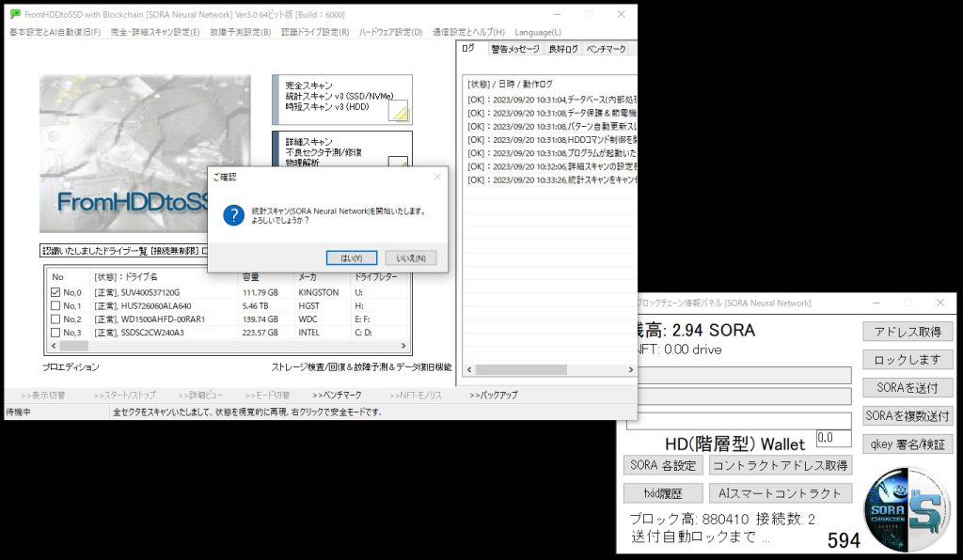Open the 基本設定とAI自動復旧(F) menu
This screenshot has height=560, width=963.
pyautogui.click(x=55, y=32)
